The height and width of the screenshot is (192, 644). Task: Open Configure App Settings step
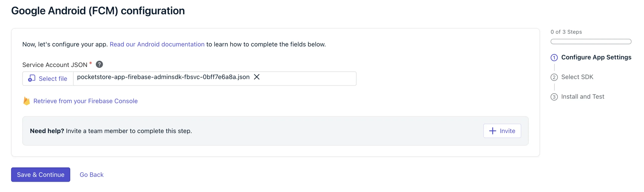596,57
